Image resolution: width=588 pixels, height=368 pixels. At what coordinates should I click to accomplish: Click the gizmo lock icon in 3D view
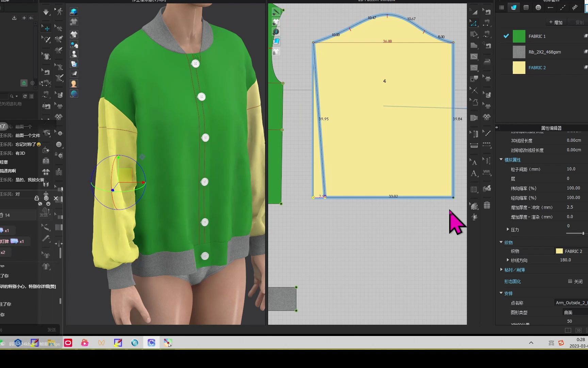click(x=37, y=198)
